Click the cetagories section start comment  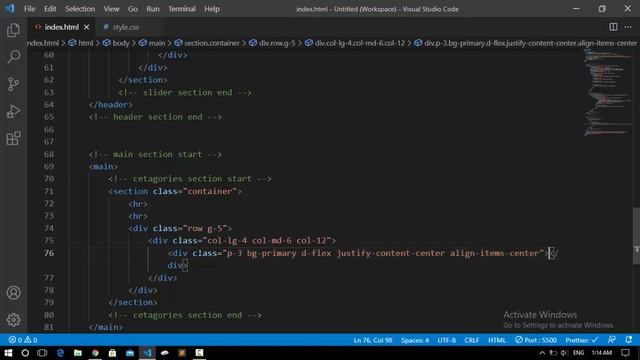190,179
